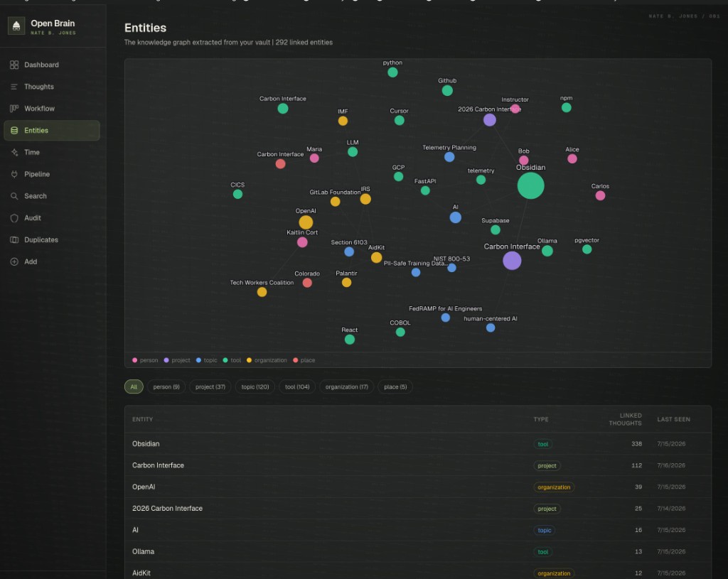Open the Thoughts page

pos(51,87)
